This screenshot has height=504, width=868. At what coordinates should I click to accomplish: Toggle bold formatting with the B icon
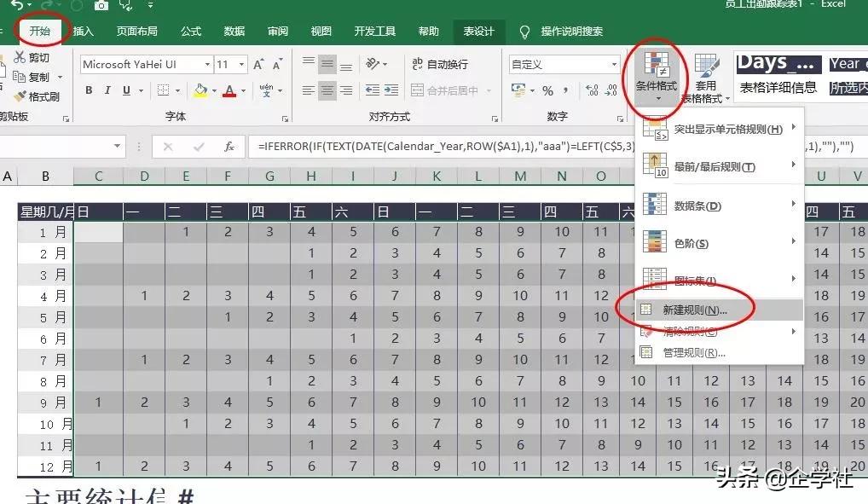(89, 90)
